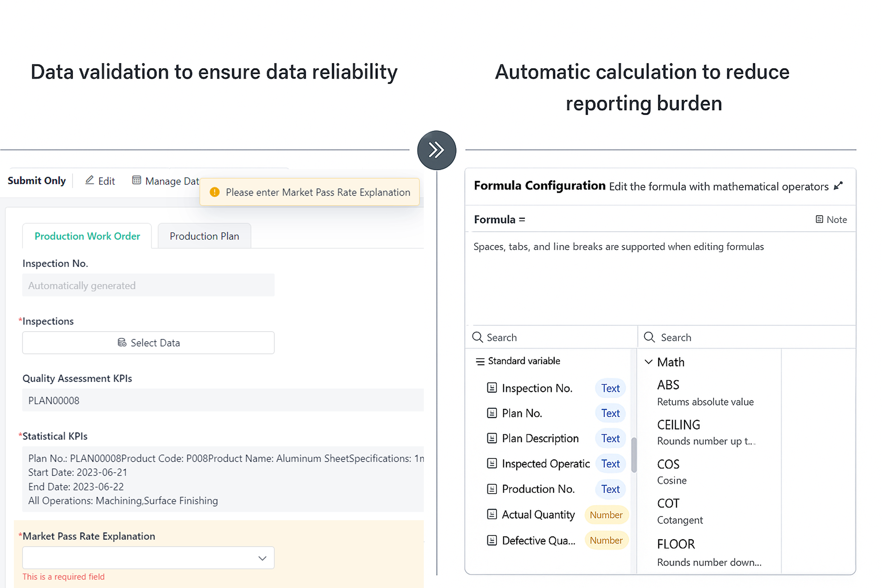Click the double-arrow circle icon
The image size is (882, 588).
pos(436,150)
